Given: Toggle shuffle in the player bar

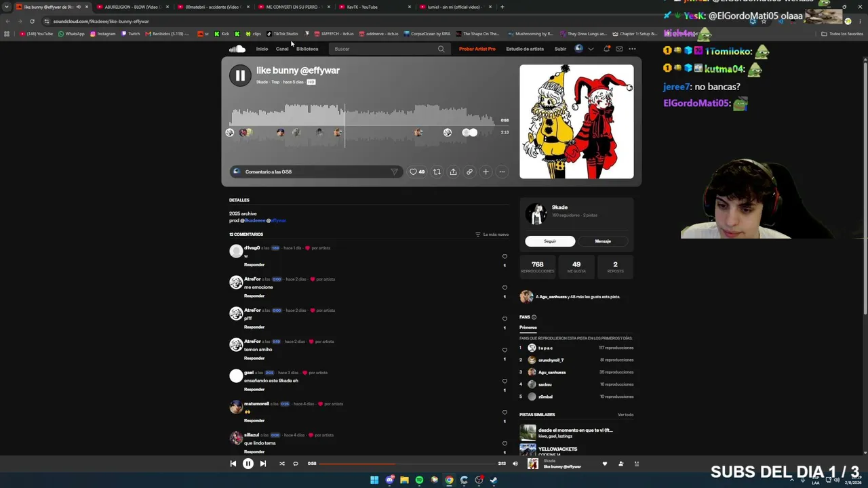Looking at the screenshot, I should coord(282,464).
